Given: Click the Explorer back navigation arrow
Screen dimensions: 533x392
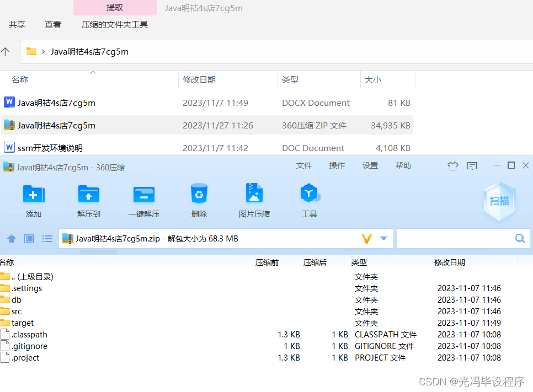Looking at the screenshot, I should point(6,51).
